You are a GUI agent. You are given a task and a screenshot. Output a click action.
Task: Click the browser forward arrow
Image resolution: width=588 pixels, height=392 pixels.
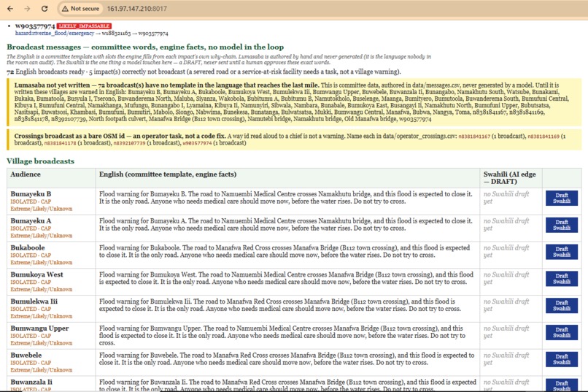pos(28,8)
